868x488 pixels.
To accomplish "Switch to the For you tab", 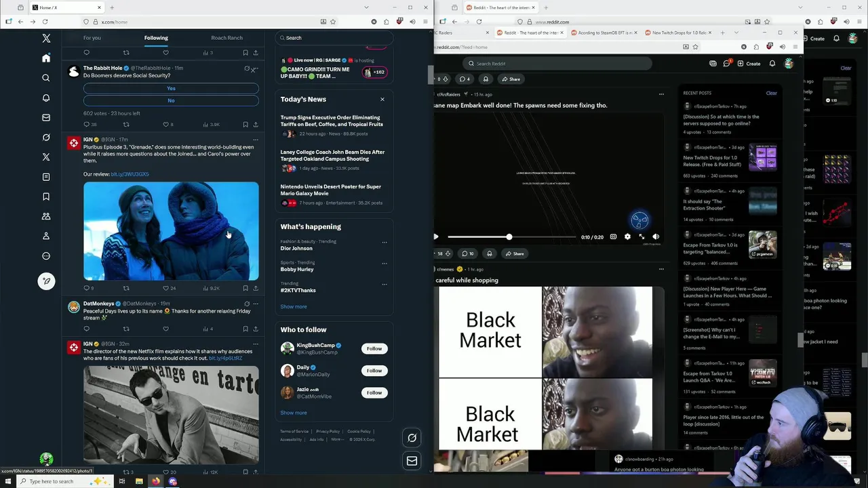I will [x=92, y=38].
